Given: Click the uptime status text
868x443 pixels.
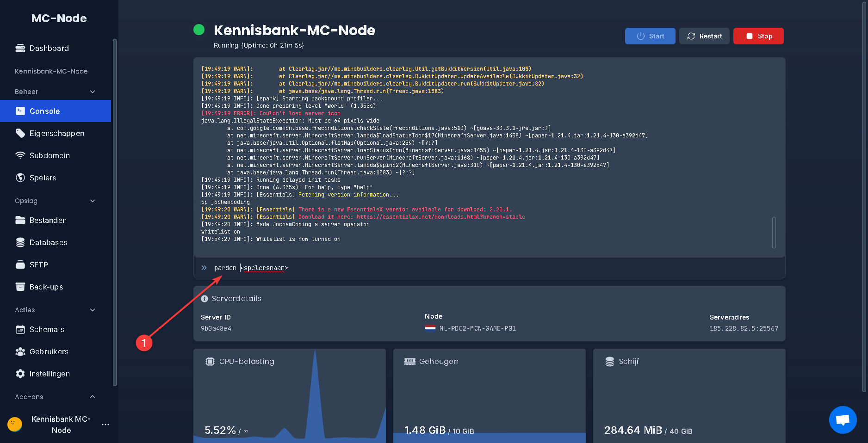Looking at the screenshot, I should click(x=259, y=45).
